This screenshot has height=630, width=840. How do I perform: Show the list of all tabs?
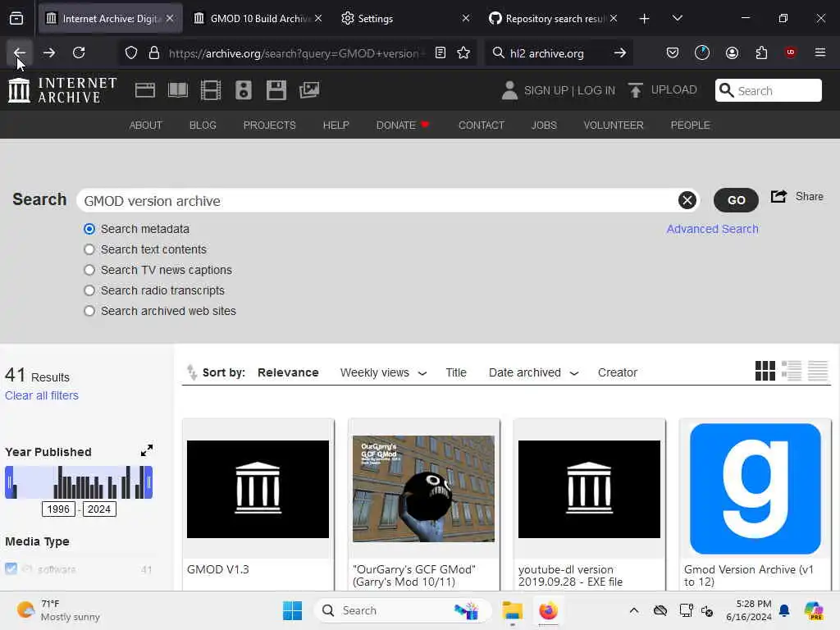677,19
